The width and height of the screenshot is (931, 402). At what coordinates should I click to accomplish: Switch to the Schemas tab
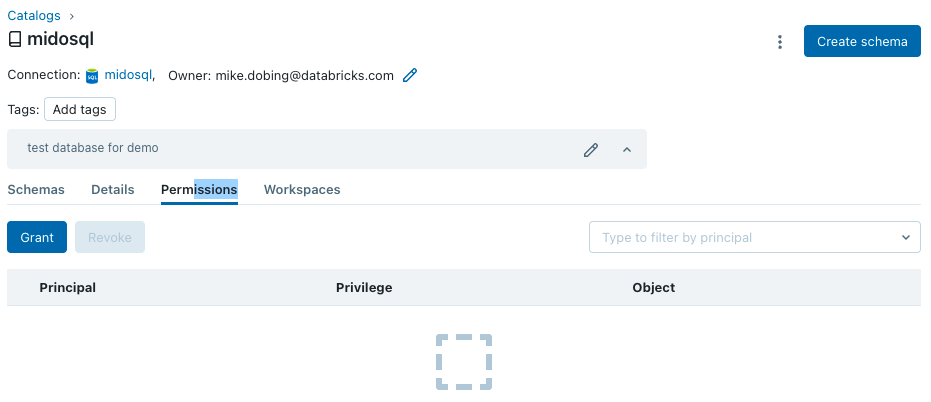[36, 189]
